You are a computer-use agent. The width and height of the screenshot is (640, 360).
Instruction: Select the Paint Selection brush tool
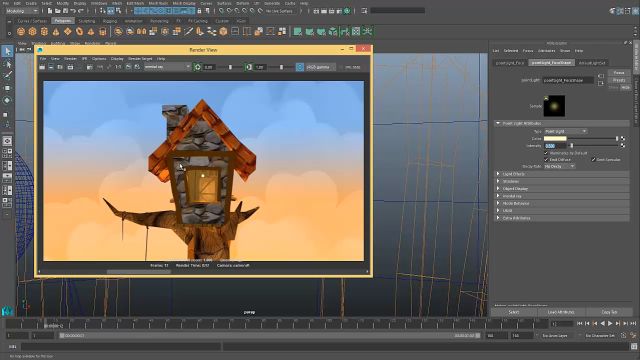pyautogui.click(x=7, y=76)
